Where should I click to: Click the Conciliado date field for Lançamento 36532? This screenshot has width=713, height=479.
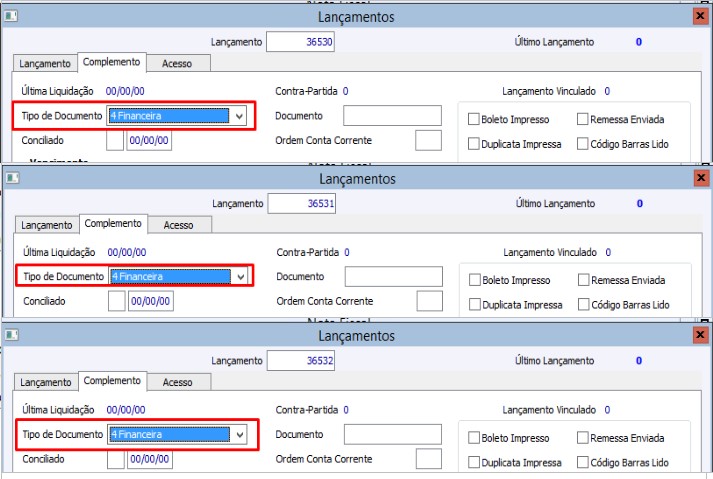[150, 460]
